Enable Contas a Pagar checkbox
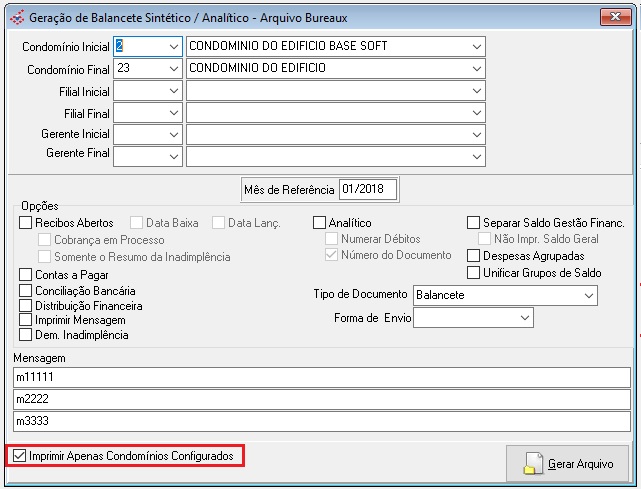 tap(26, 275)
